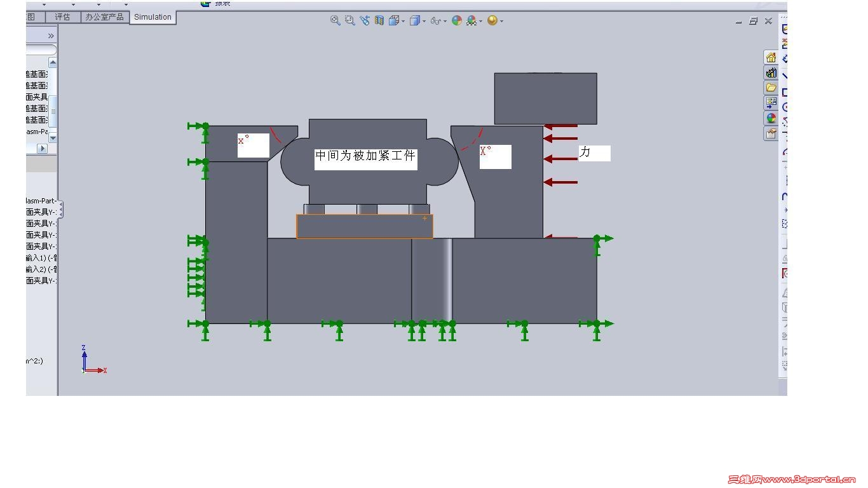Click the Hide/Show Items glasses icon

(435, 21)
